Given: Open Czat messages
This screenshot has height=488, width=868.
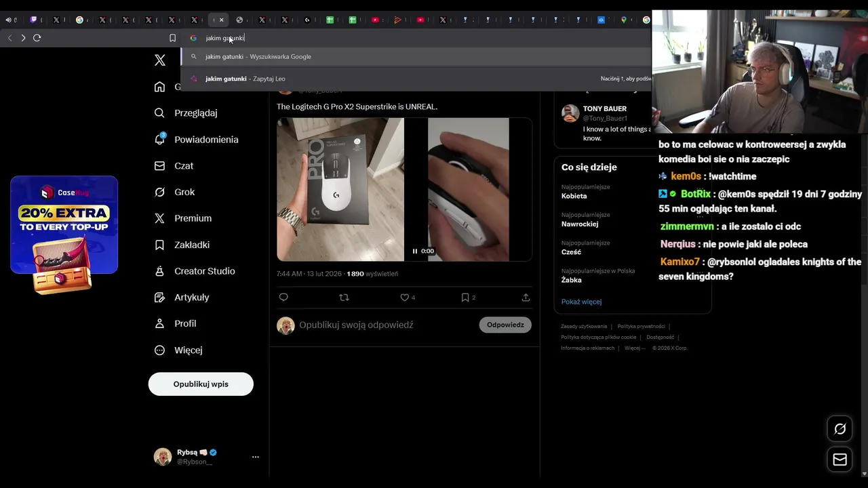Looking at the screenshot, I should click(174, 166).
